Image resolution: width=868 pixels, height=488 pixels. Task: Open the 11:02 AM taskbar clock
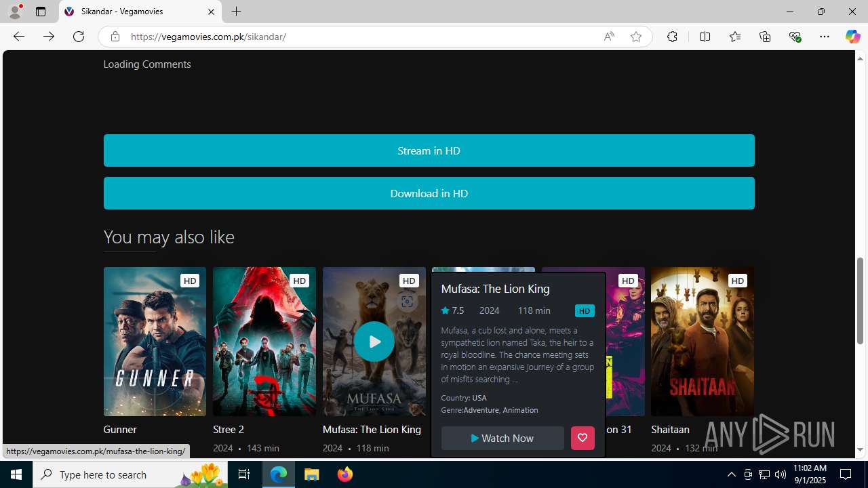pos(809,474)
